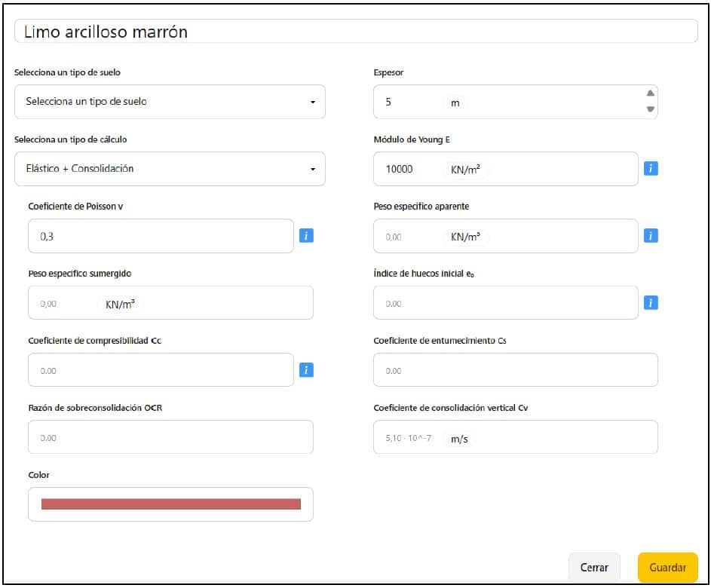Screen dimensions: 711x588
Task: Focus the Coeficiente de consolidación vertical Cv field
Action: click(516, 437)
